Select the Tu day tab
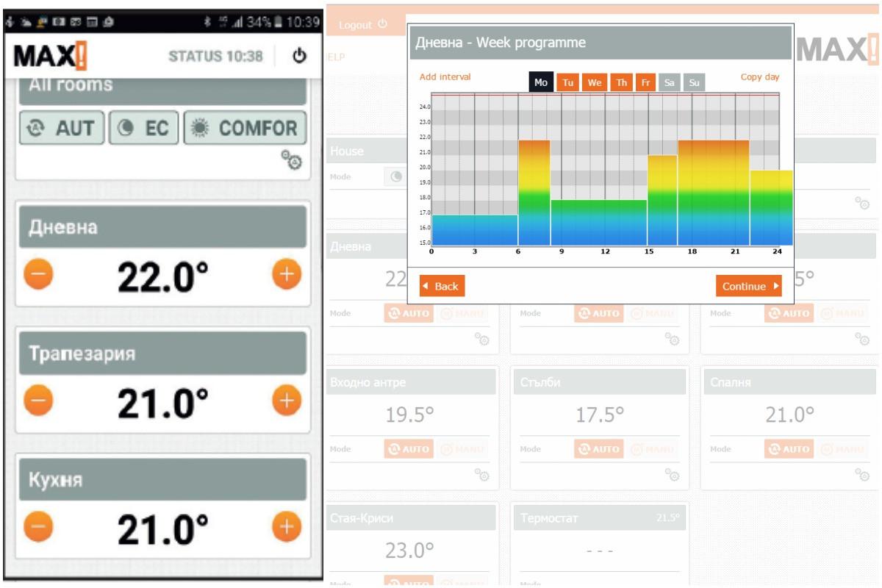The width and height of the screenshot is (882, 588). (x=568, y=82)
